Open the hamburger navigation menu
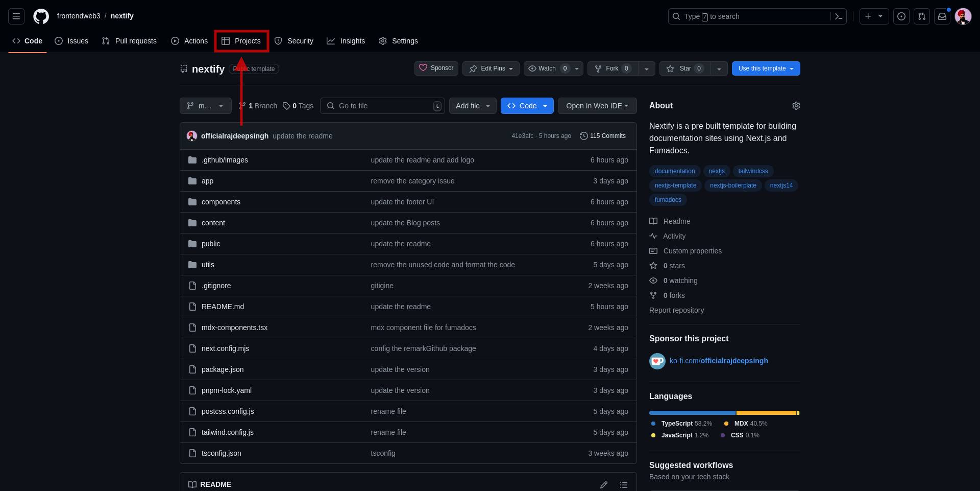Screen dimensions: 980x491 16,16
